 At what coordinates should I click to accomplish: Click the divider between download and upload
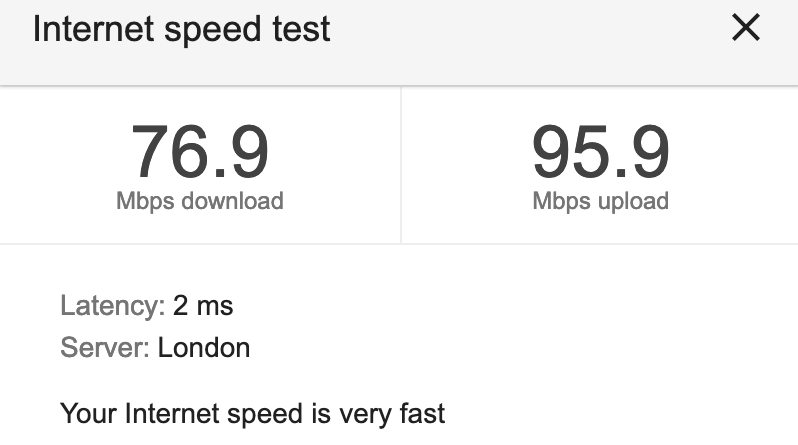pyautogui.click(x=401, y=165)
